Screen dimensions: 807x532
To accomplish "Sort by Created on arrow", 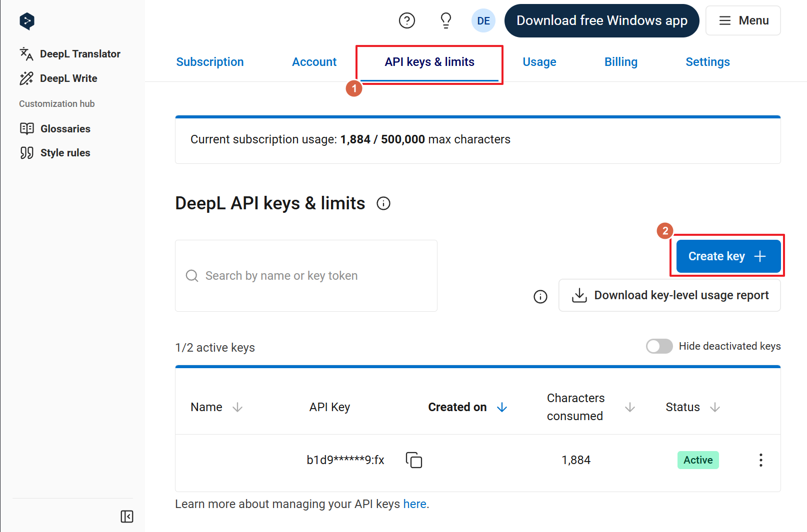I will 502,407.
